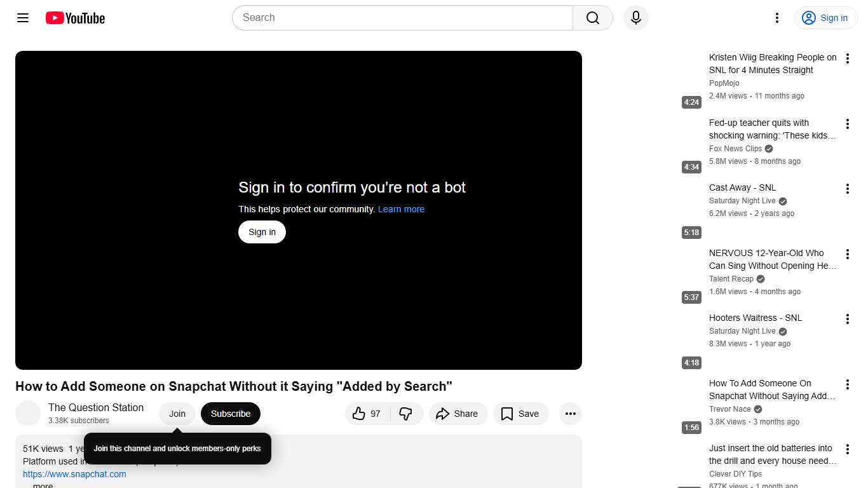Expand the video description with more
Image resolution: width=868 pixels, height=488 pixels.
(x=42, y=484)
